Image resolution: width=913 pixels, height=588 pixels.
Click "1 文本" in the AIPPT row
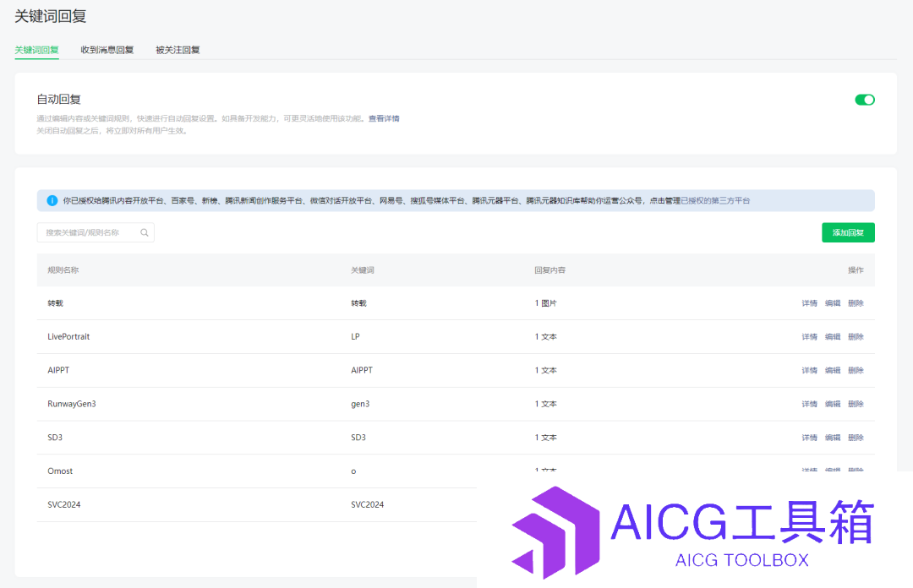[545, 370]
